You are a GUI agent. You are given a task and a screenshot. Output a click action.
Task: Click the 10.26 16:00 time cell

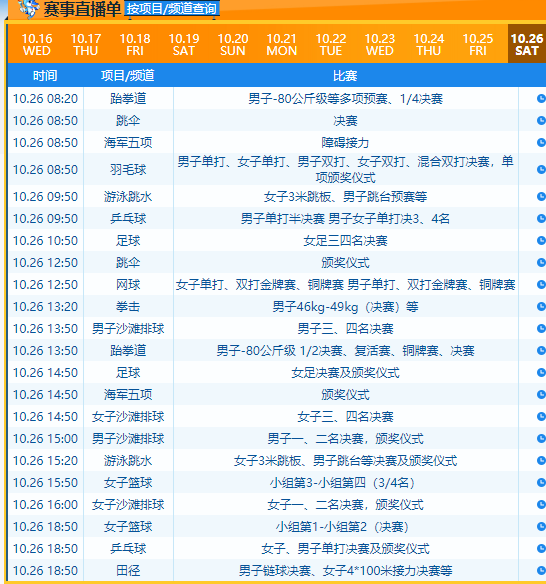click(45, 504)
